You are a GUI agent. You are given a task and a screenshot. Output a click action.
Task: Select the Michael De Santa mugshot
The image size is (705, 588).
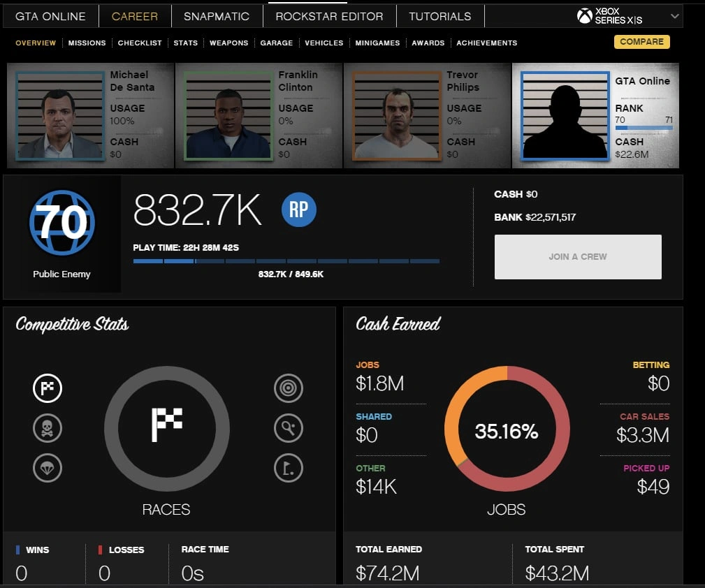[60, 115]
